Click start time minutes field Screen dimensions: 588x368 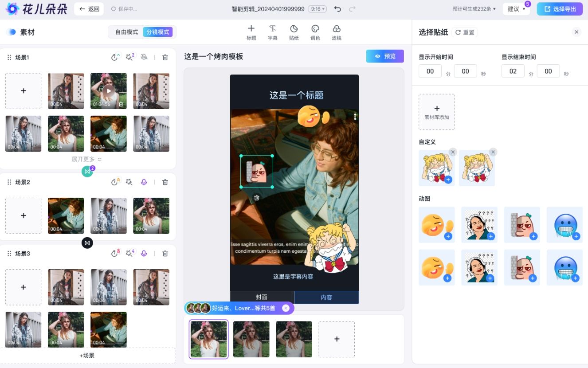click(430, 71)
